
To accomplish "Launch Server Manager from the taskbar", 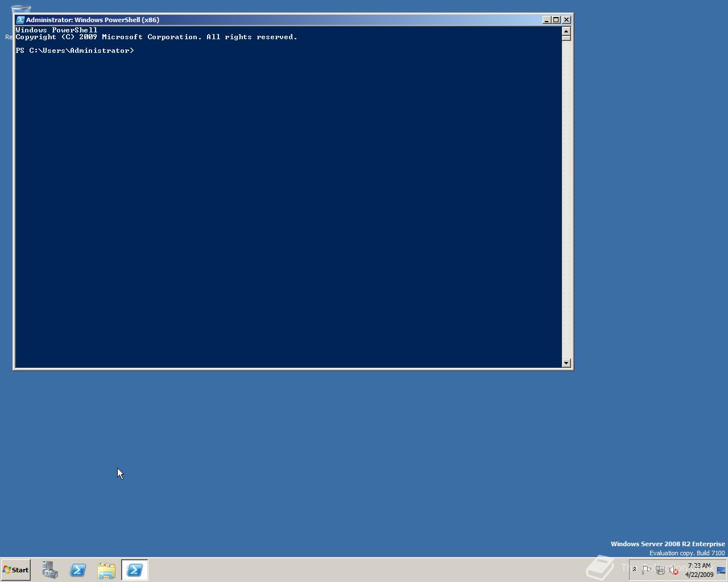I will [x=50, y=570].
